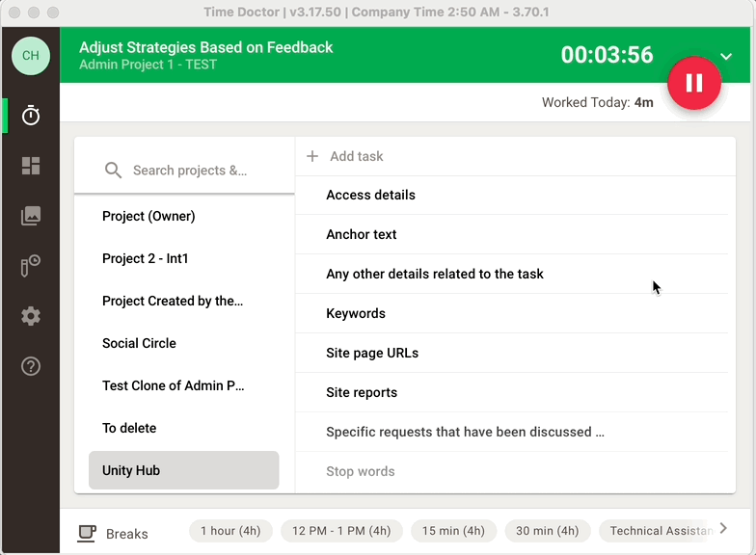The image size is (756, 555).
Task: Click the Add task plus button
Action: tap(312, 156)
